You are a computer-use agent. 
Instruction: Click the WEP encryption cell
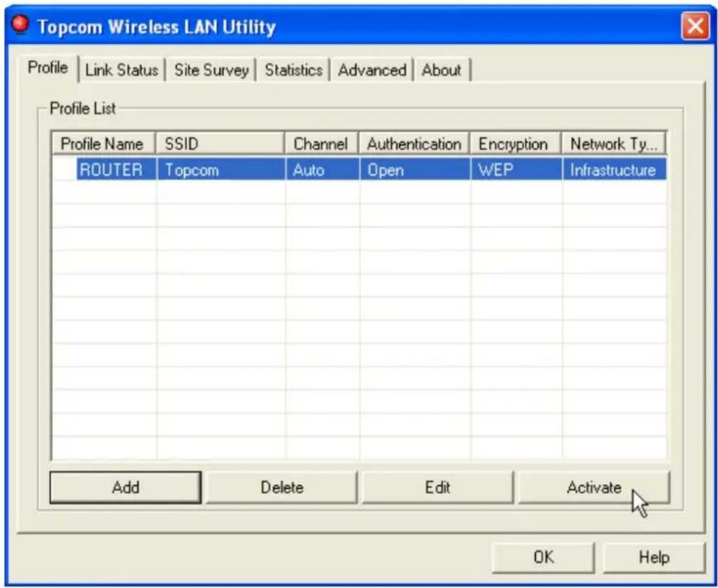pyautogui.click(x=516, y=169)
